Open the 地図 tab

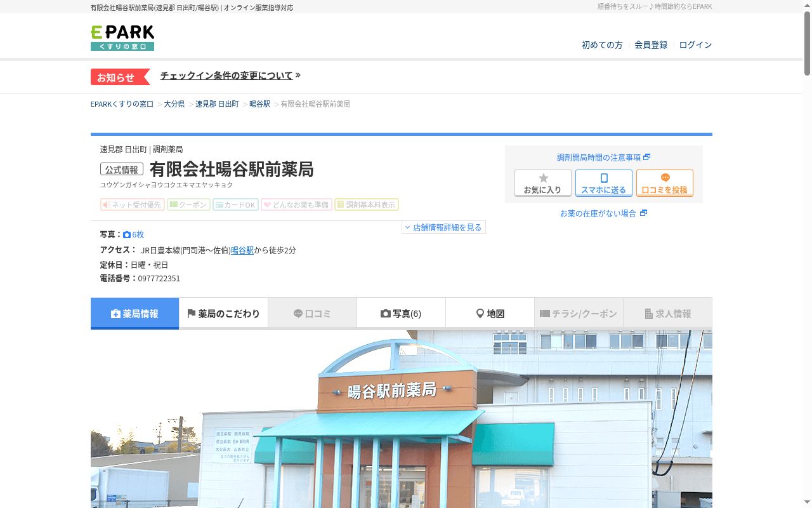(490, 314)
